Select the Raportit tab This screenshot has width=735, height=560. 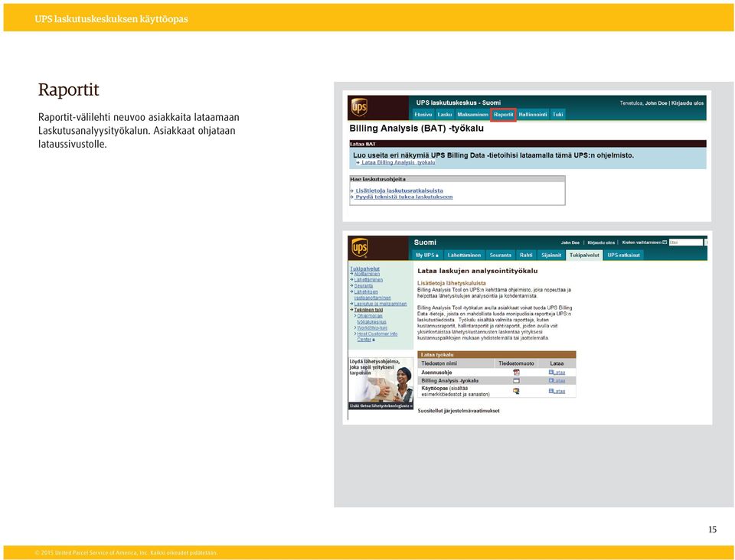[x=504, y=115]
